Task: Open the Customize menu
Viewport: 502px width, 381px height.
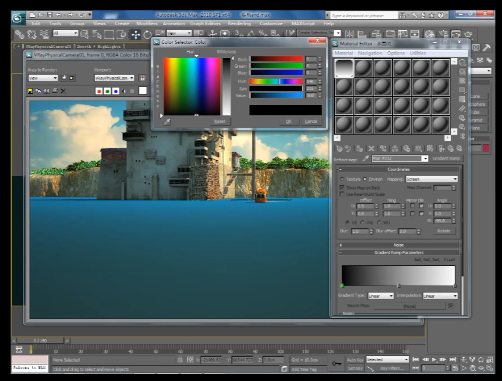Action: coord(271,24)
